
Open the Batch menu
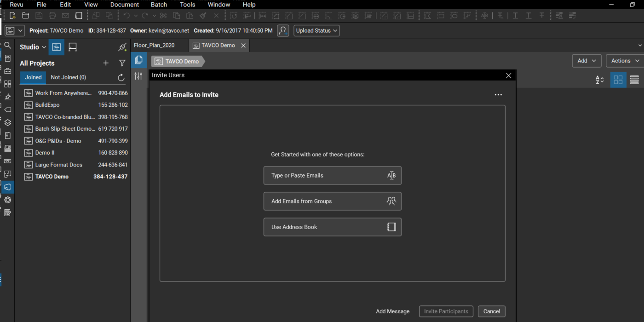click(159, 5)
